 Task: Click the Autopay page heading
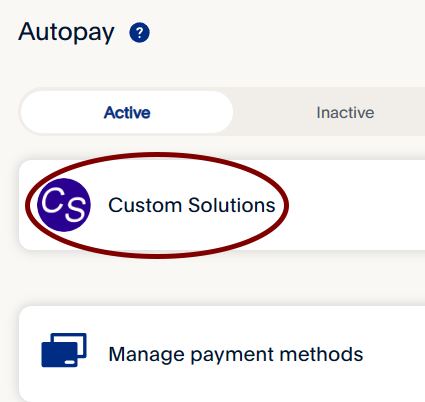[66, 33]
